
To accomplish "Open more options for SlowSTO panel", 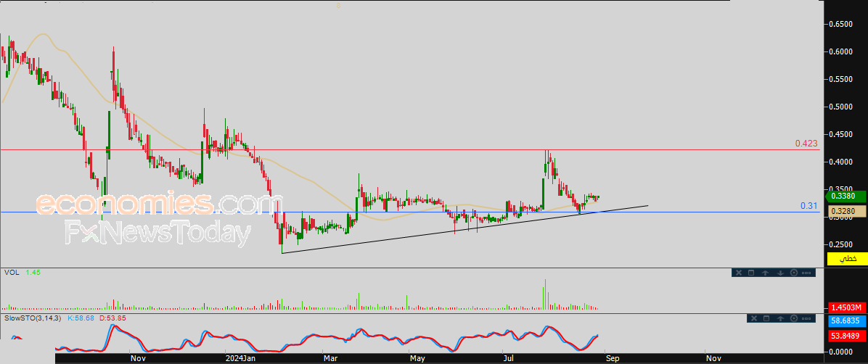I will pyautogui.click(x=807, y=318).
